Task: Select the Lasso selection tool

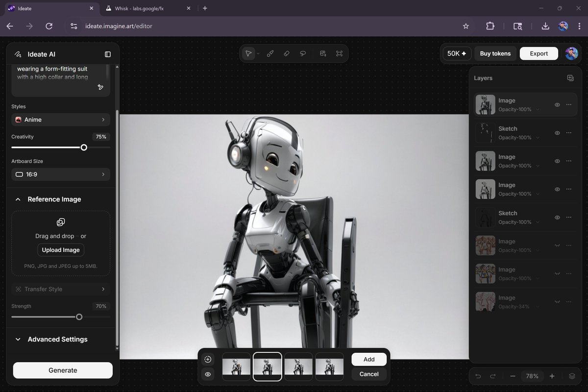Action: [x=303, y=53]
